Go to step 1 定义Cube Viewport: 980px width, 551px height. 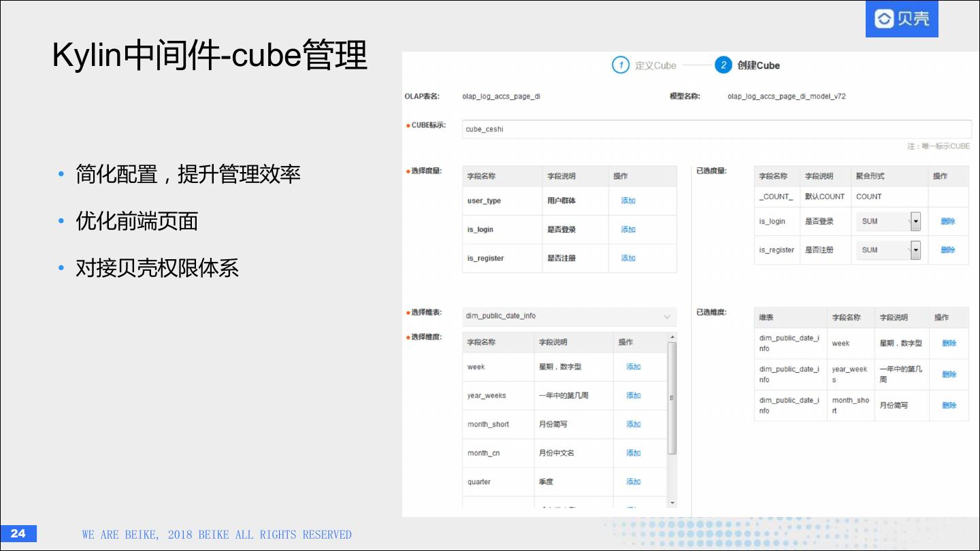coord(644,65)
